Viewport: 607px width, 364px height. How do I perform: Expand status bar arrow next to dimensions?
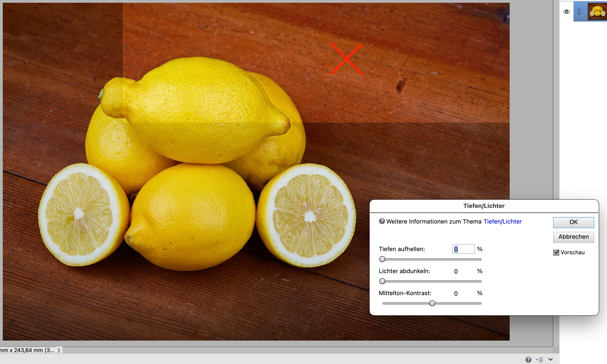point(59,350)
